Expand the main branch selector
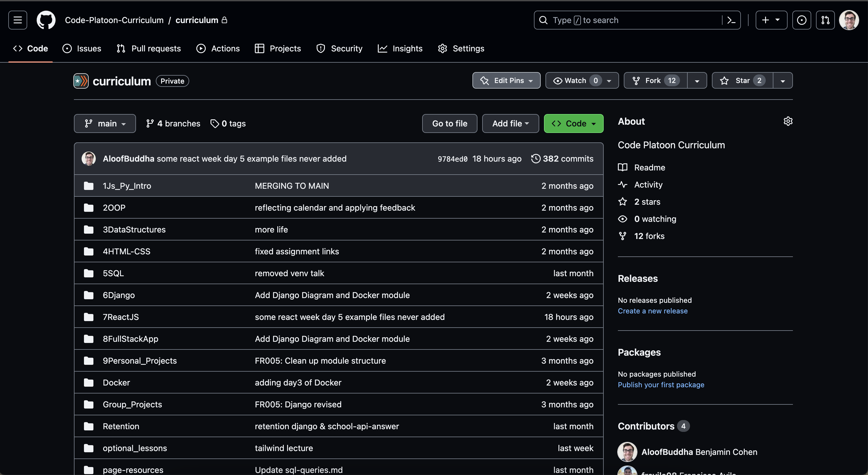The image size is (868, 475). tap(104, 123)
